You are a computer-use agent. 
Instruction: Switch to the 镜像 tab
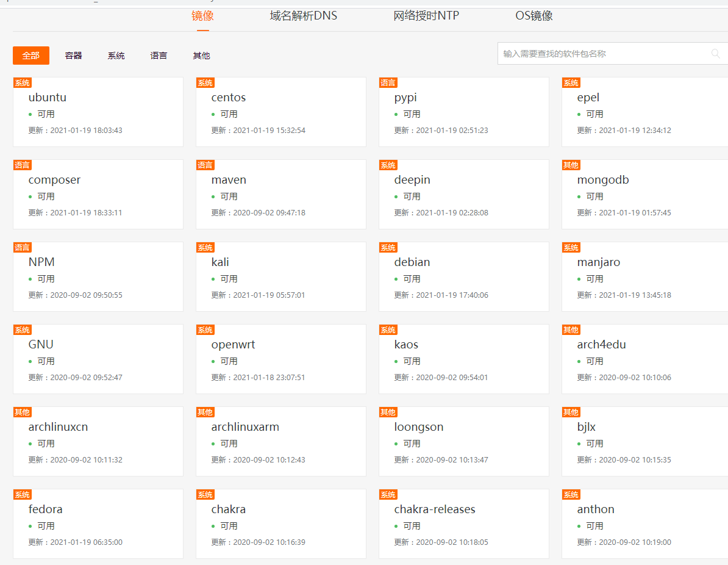point(202,16)
